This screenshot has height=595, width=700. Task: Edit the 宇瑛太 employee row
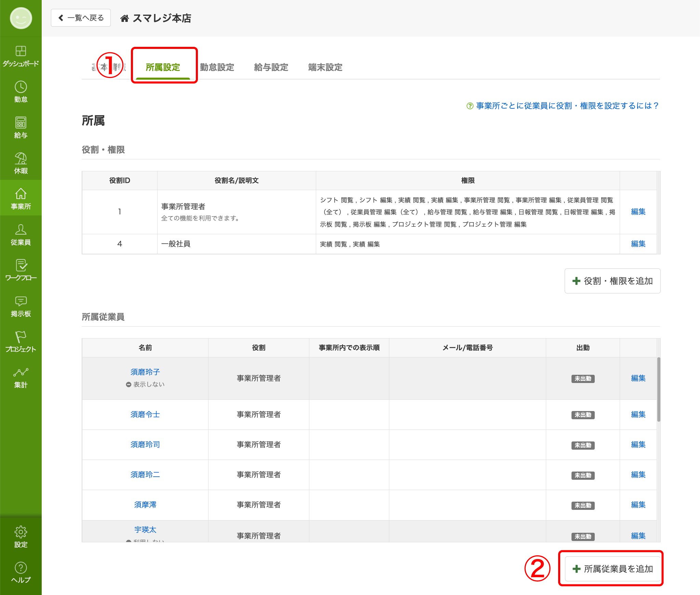point(638,536)
